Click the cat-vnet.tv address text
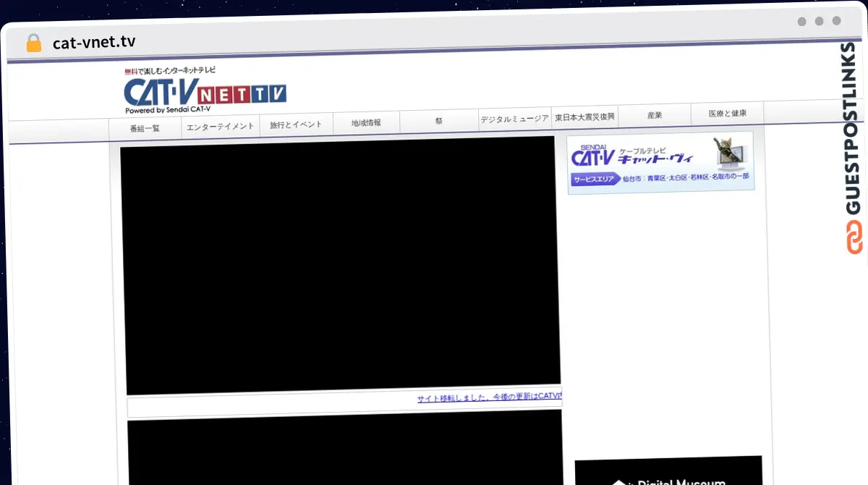 [x=94, y=43]
